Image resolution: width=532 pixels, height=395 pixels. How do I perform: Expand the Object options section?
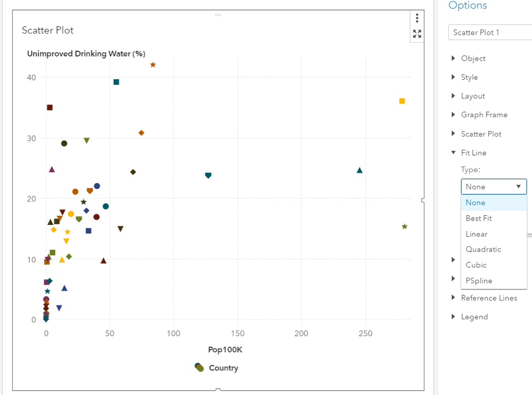coord(454,59)
